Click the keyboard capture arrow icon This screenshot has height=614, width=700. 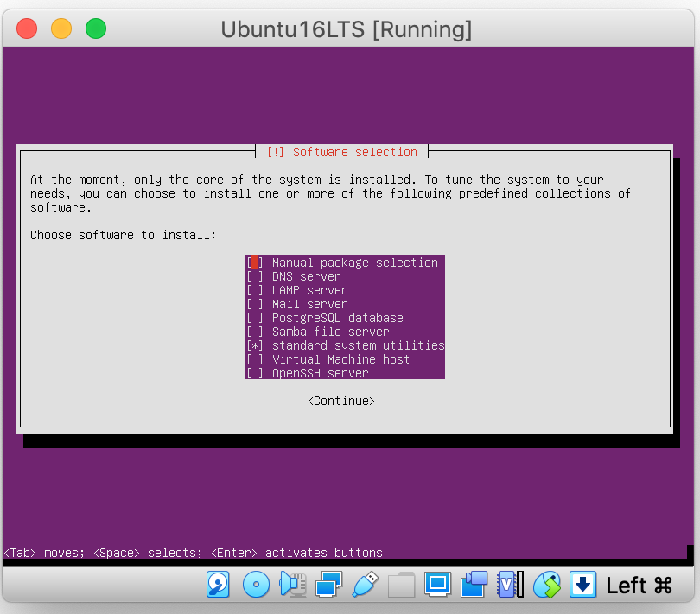pos(583,585)
